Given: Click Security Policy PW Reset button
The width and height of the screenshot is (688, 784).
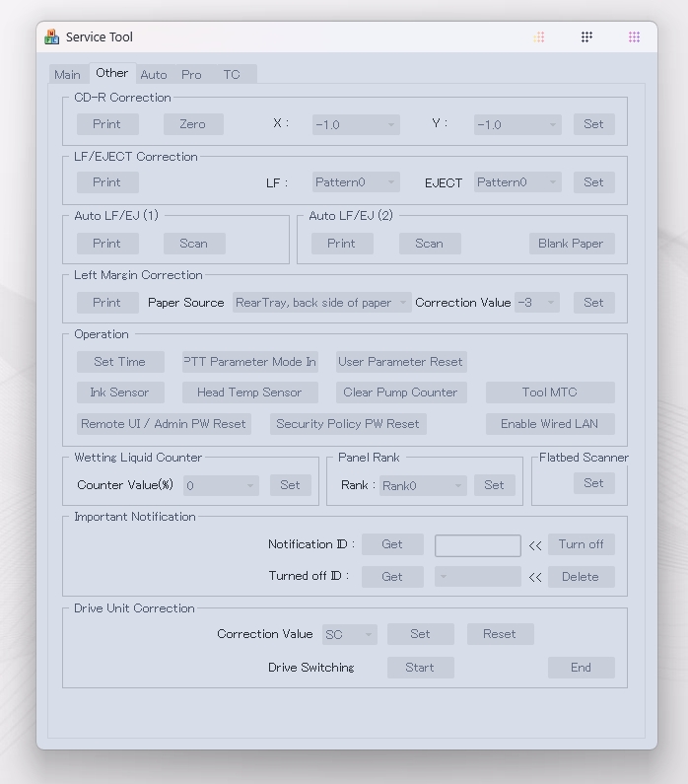Looking at the screenshot, I should point(348,424).
